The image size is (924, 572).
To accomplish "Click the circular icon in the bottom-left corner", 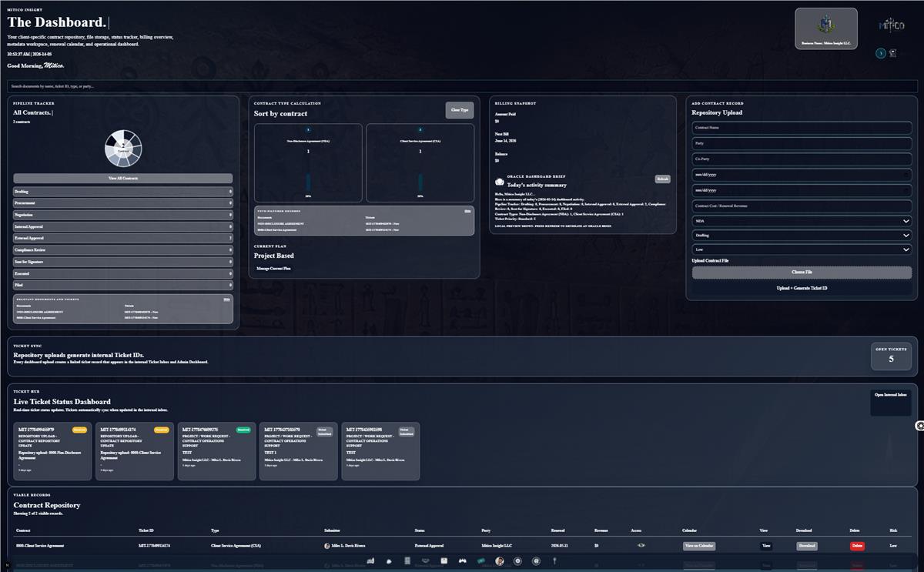I will pyautogui.click(x=7, y=564).
